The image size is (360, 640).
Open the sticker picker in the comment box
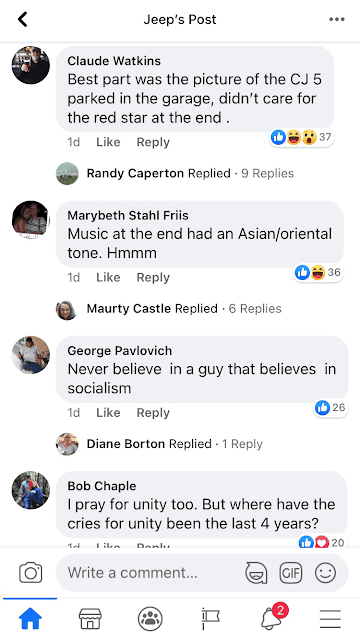(x=256, y=573)
